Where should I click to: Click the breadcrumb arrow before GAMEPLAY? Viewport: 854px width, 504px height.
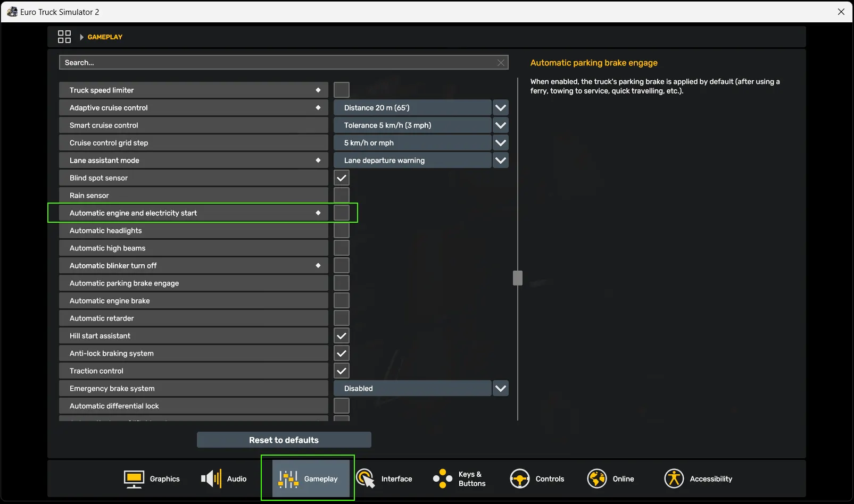(81, 37)
